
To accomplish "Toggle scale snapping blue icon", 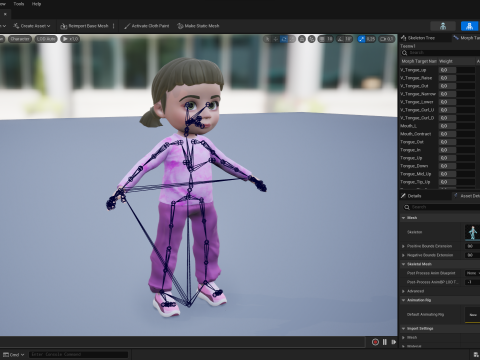I will click(x=361, y=39).
